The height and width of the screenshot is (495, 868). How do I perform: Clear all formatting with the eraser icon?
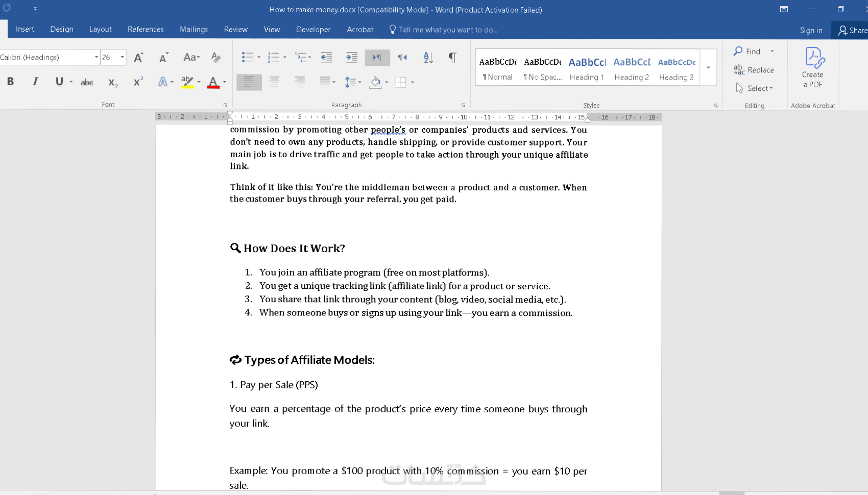pos(216,57)
